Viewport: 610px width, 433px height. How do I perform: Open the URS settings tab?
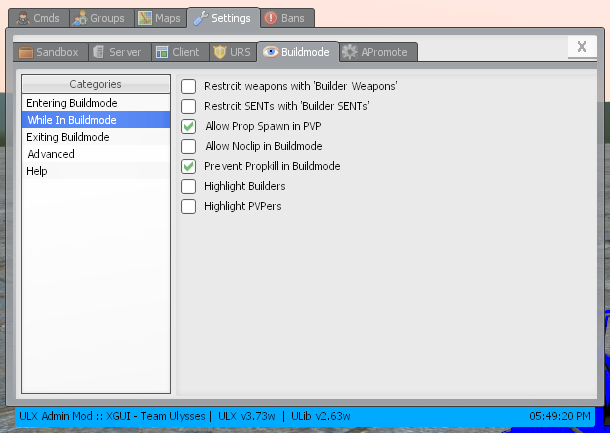point(233,52)
